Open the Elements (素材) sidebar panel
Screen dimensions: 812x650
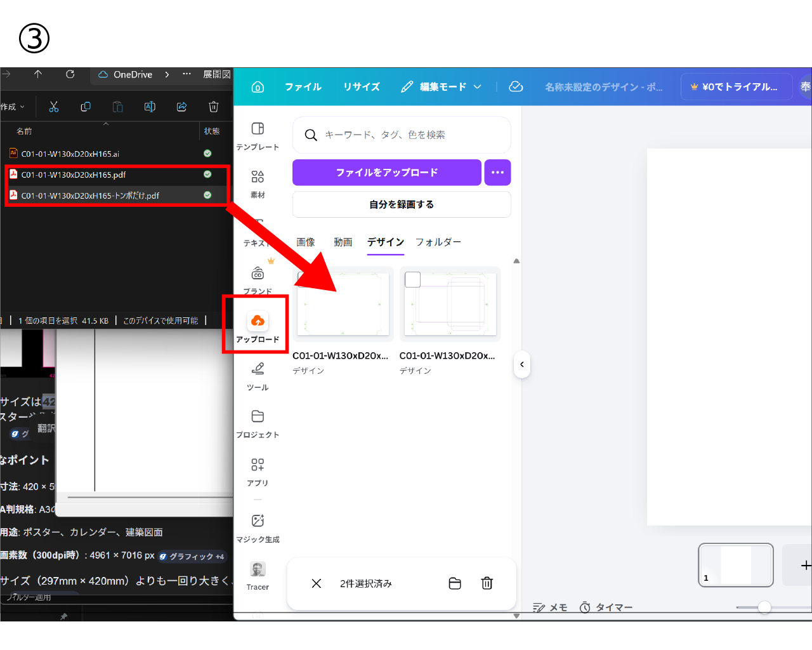point(258,183)
